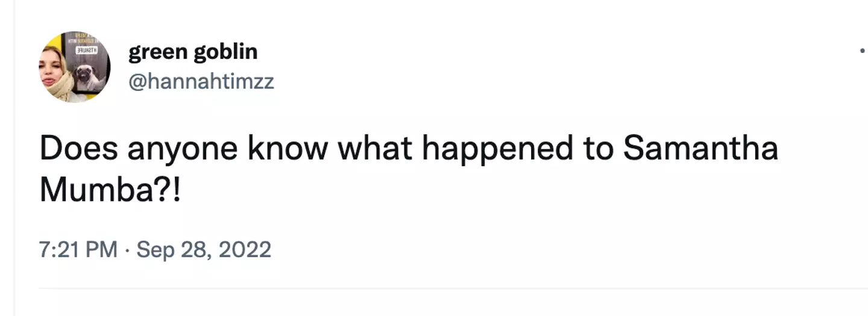Viewport: 868px width, 316px height.
Task: Click the year "2022" in the timestamp
Action: tap(244, 249)
